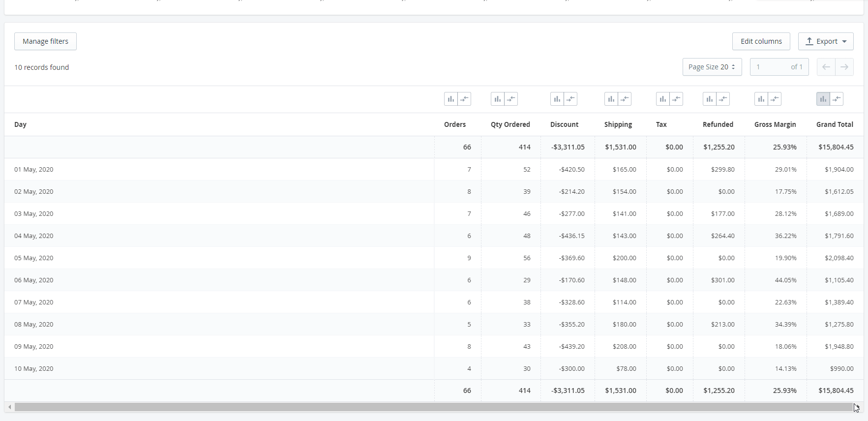This screenshot has width=868, height=421.
Task: Toggle compare arrows icon above Grand Total
Action: pyautogui.click(x=837, y=99)
